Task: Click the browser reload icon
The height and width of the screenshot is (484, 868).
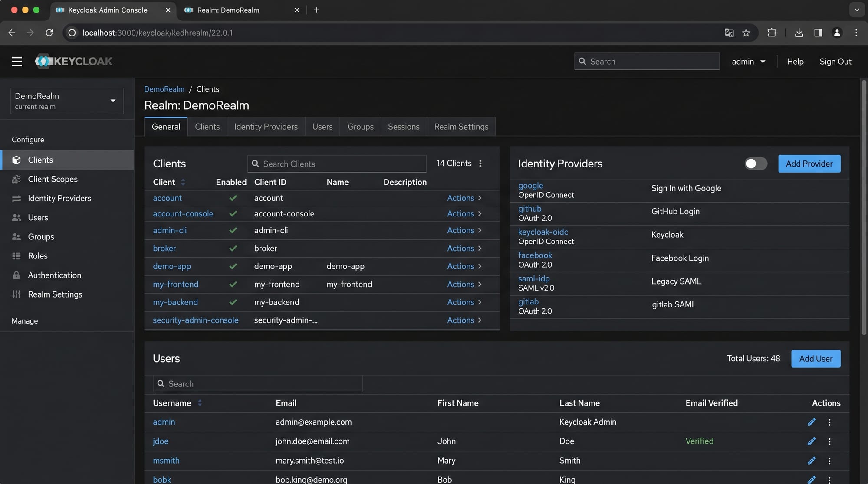Action: [49, 33]
